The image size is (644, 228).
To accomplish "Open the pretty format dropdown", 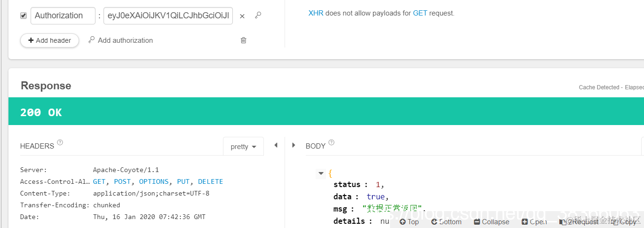I will (243, 147).
